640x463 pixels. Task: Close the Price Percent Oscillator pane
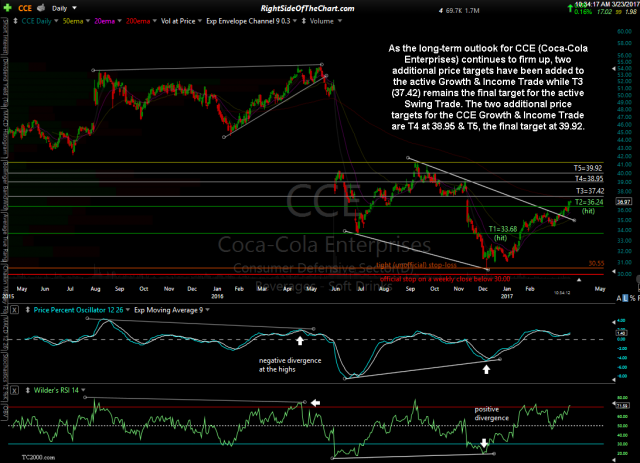click(x=14, y=310)
